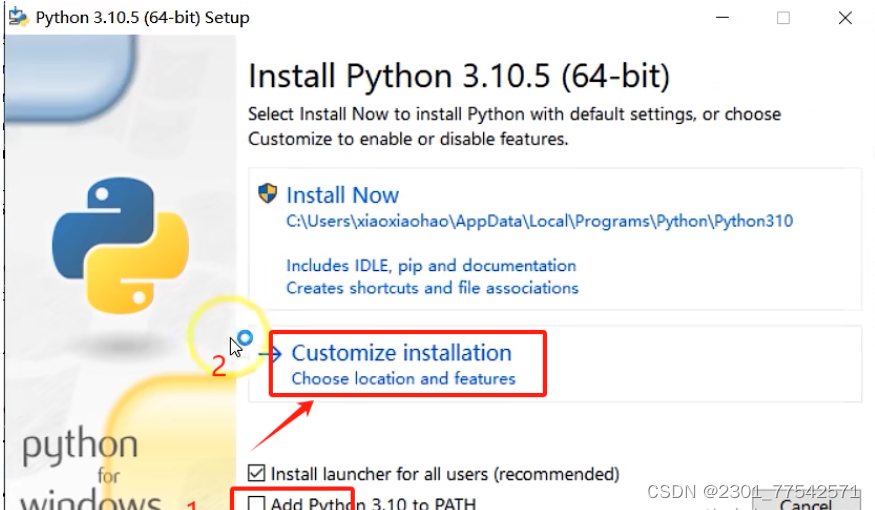Click 'Creates shortcuts and file associations' text

coord(432,288)
